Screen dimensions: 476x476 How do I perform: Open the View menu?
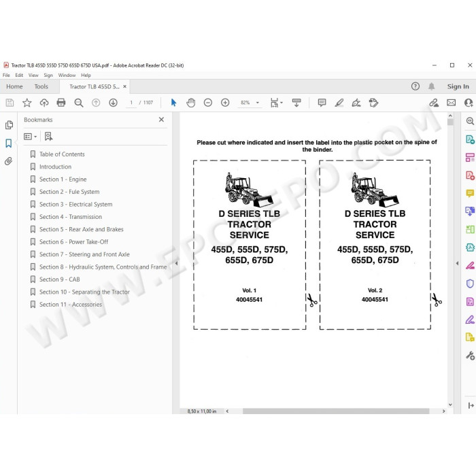pyautogui.click(x=33, y=75)
